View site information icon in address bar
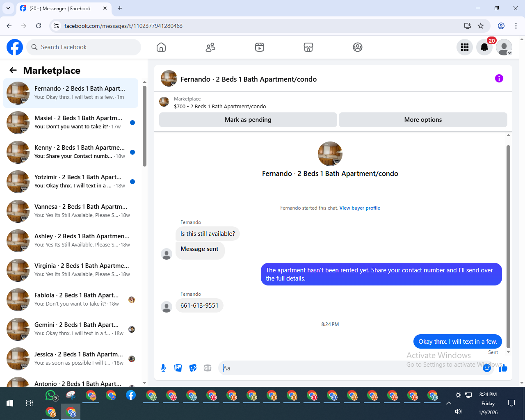This screenshot has width=525, height=420. (x=57, y=26)
